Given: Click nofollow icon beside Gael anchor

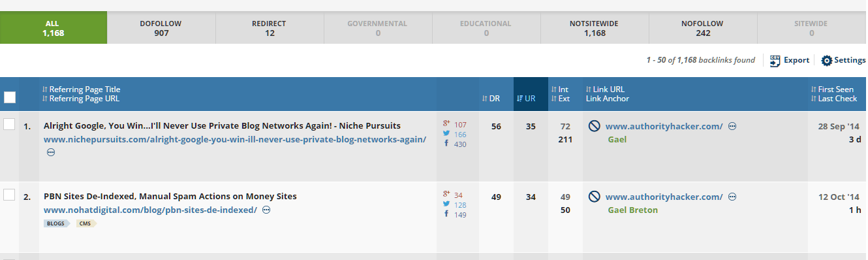Looking at the screenshot, I should pyautogui.click(x=595, y=127).
